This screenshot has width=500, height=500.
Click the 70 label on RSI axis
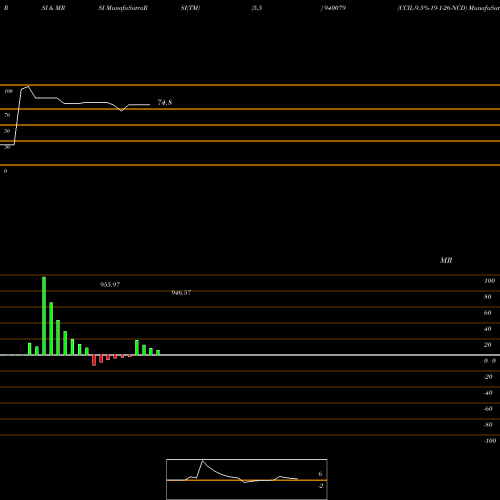7,115
